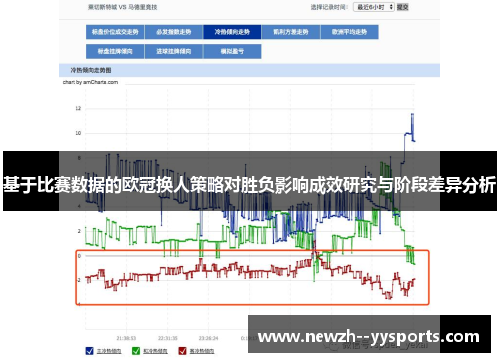Open the 欧洲平均走势 tab
This screenshot has height=362, width=500.
tap(349, 32)
